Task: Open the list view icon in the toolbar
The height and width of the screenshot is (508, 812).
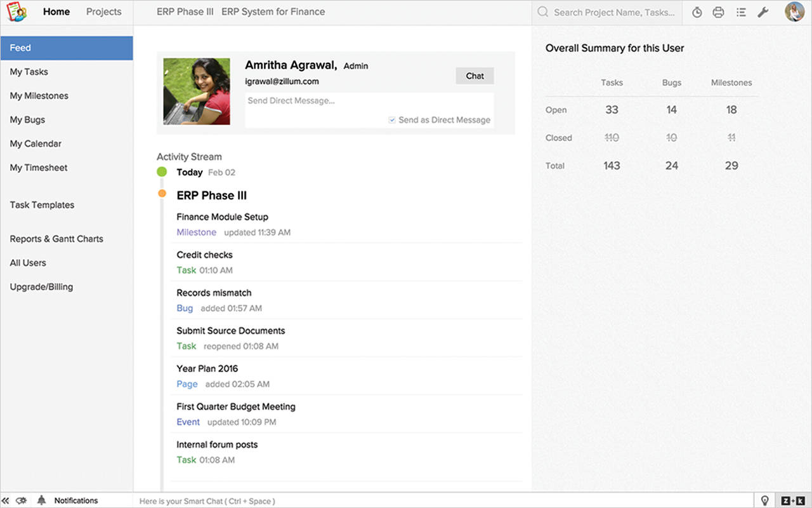Action: click(x=741, y=11)
